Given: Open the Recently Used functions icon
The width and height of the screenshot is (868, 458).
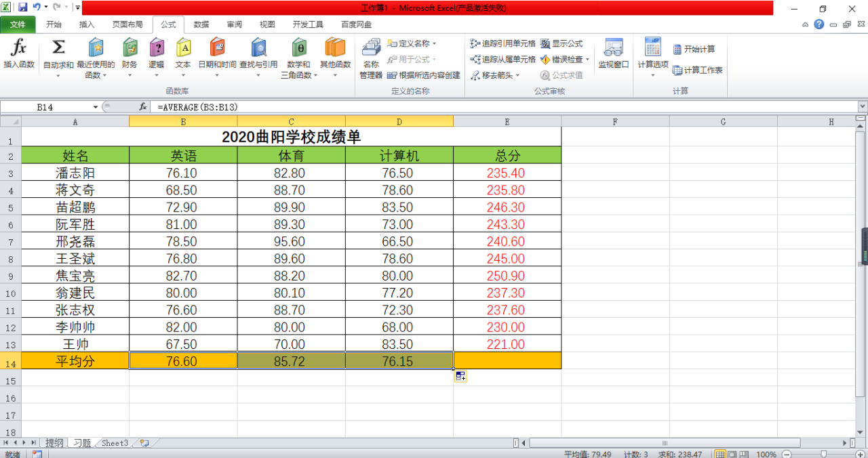Looking at the screenshot, I should pos(96,47).
